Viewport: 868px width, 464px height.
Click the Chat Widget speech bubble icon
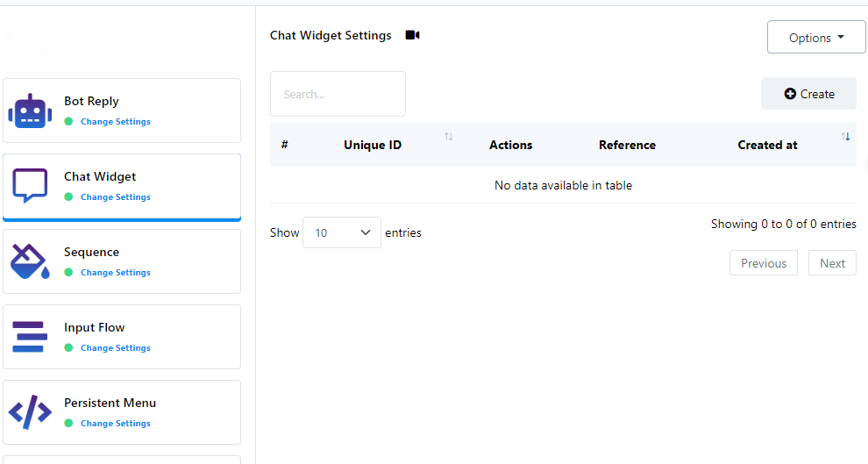(x=30, y=186)
